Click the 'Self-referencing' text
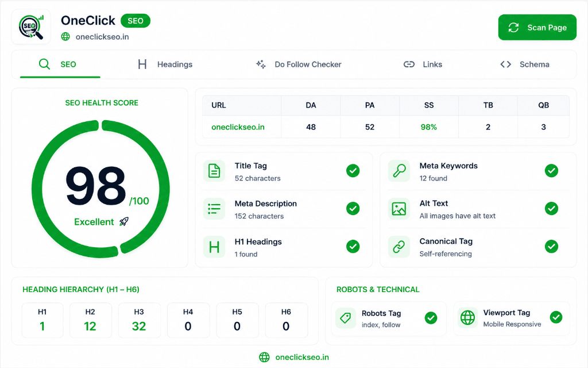This screenshot has width=588, height=368. pos(446,254)
